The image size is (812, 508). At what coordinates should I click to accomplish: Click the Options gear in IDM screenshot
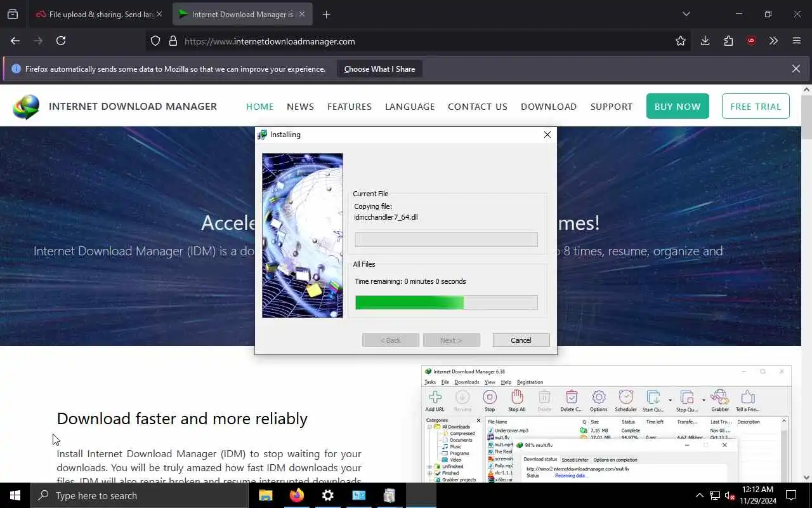599,401
